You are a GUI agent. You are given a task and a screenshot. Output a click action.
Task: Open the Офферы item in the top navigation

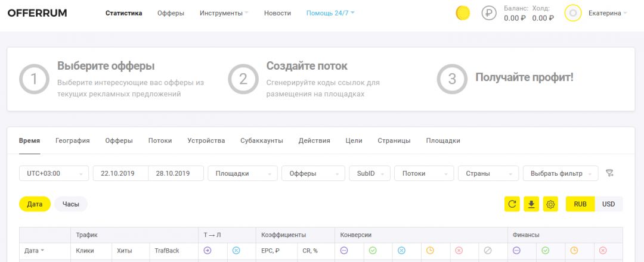pyautogui.click(x=171, y=13)
